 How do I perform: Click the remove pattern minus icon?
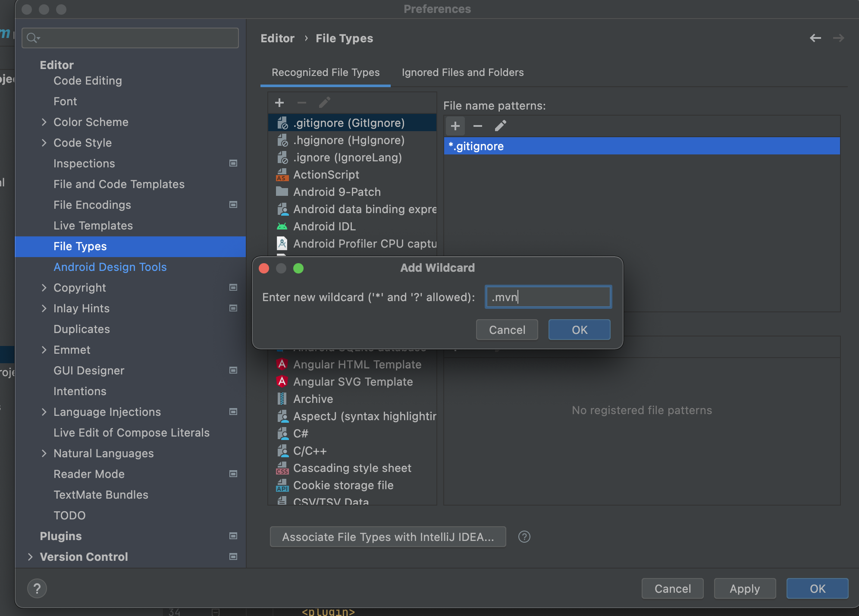point(477,126)
